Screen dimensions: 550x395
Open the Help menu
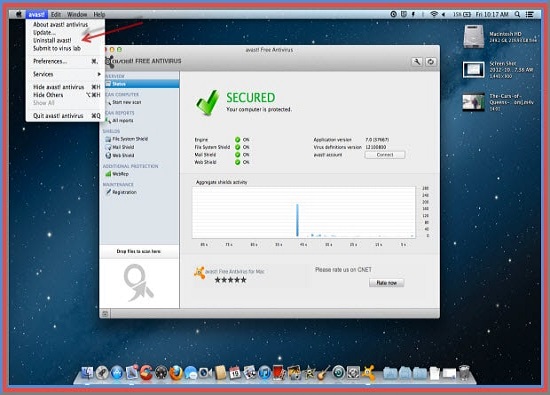[99, 14]
